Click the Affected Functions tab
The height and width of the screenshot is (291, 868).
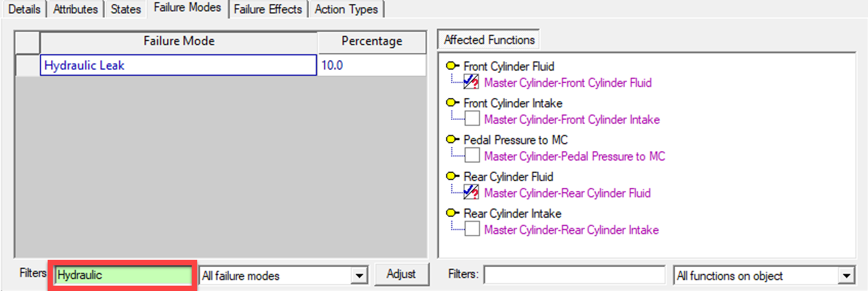point(489,40)
